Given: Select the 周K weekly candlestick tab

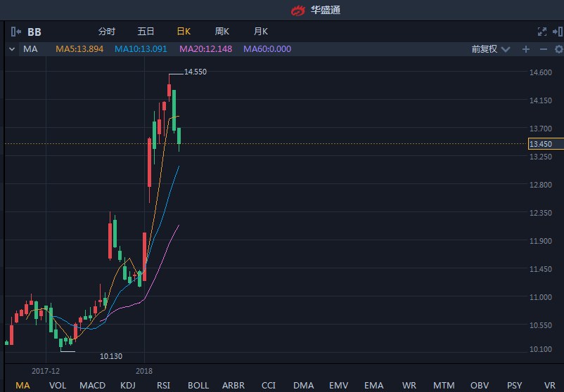Looking at the screenshot, I should (x=222, y=32).
